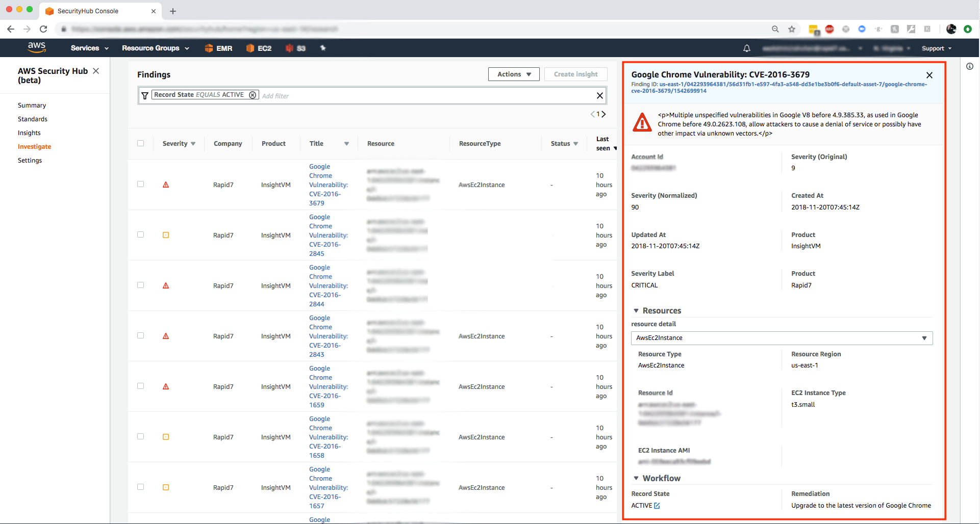Click the medium severity icon for CVE-2016-1658
The height and width of the screenshot is (524, 980).
click(166, 437)
